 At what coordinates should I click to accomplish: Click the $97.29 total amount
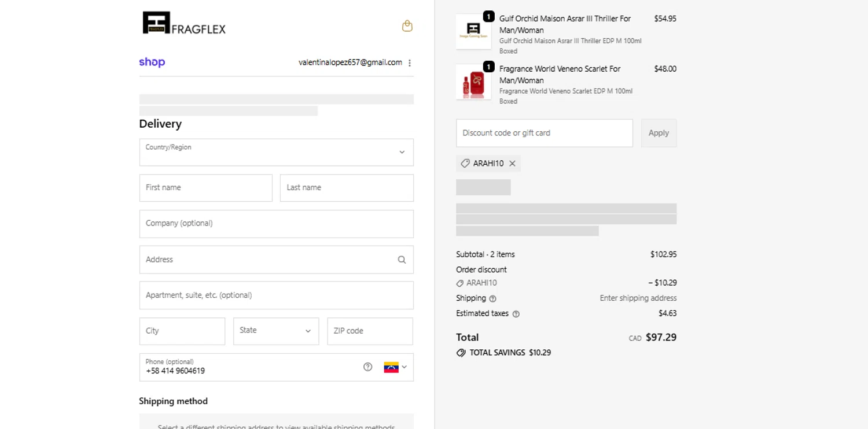661,337
